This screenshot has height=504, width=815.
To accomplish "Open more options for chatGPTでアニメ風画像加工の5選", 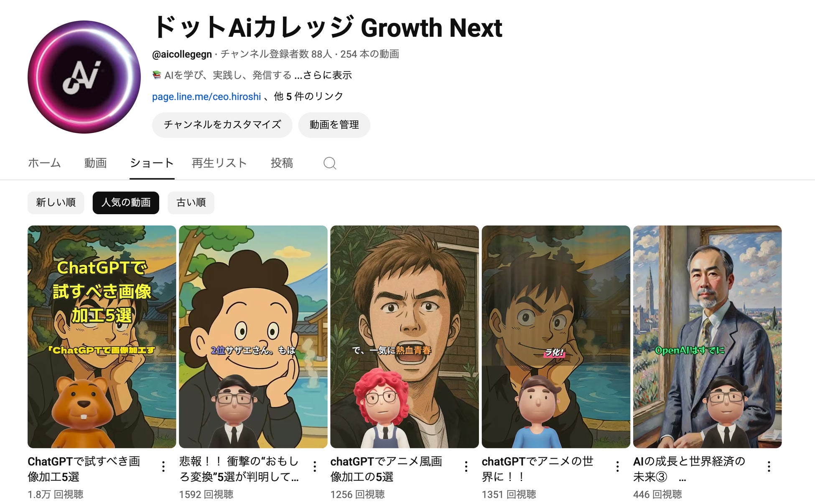I will 466,466.
